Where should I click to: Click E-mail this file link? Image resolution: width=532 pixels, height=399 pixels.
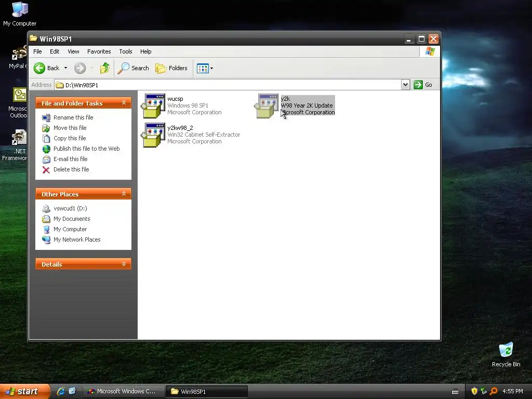[x=70, y=159]
